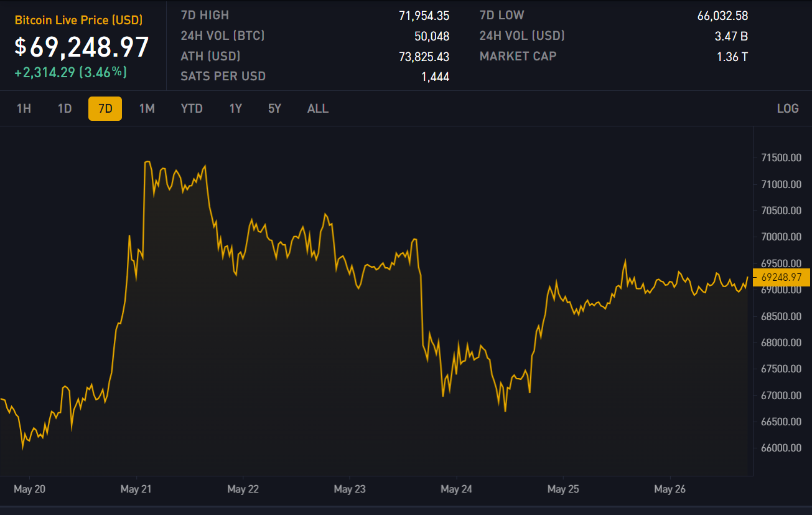Click the Bitcoin Live Price (USD) heading
The height and width of the screenshot is (515, 812).
(79, 21)
